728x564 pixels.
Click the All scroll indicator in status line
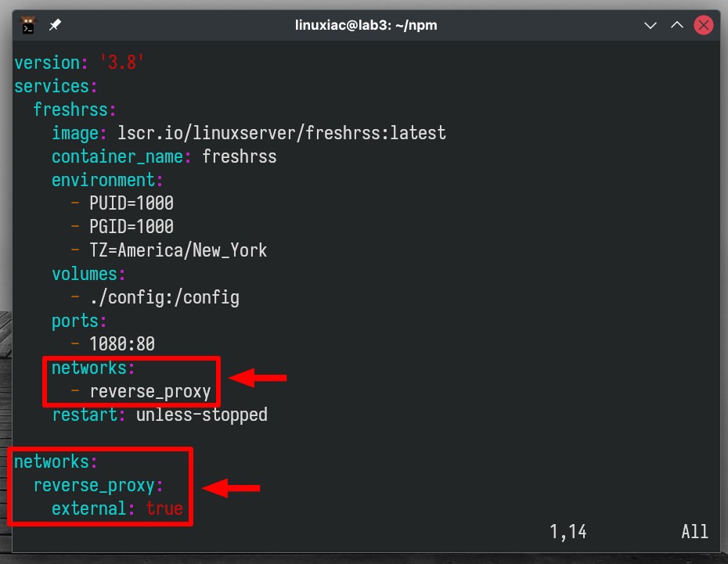point(694,531)
